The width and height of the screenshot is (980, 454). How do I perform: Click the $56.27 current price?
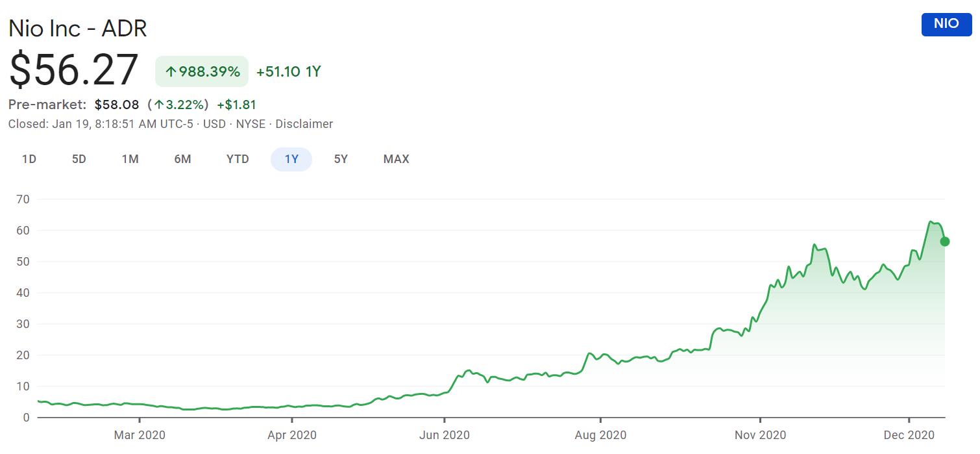point(73,70)
